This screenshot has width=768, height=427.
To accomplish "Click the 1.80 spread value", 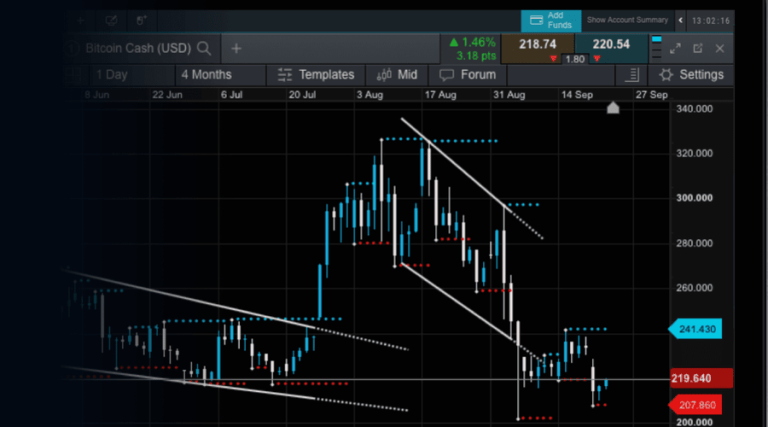I will click(575, 59).
